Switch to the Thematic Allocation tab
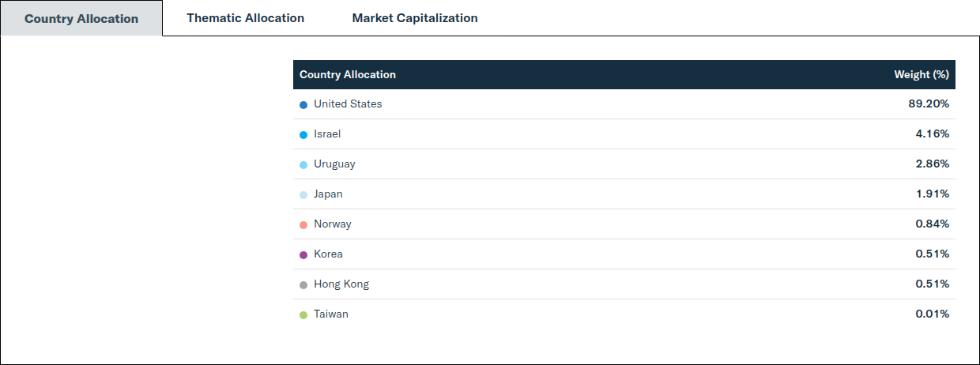 [245, 17]
